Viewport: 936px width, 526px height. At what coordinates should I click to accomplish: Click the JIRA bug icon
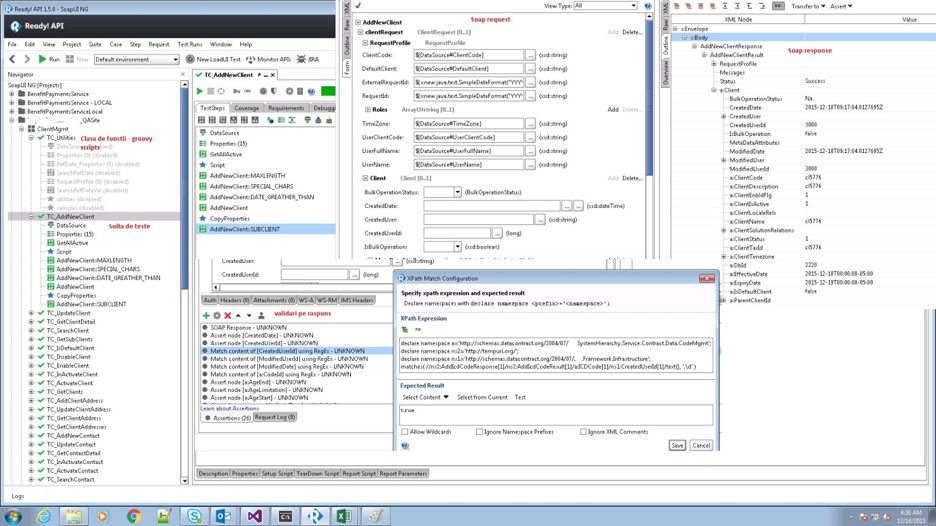click(301, 60)
